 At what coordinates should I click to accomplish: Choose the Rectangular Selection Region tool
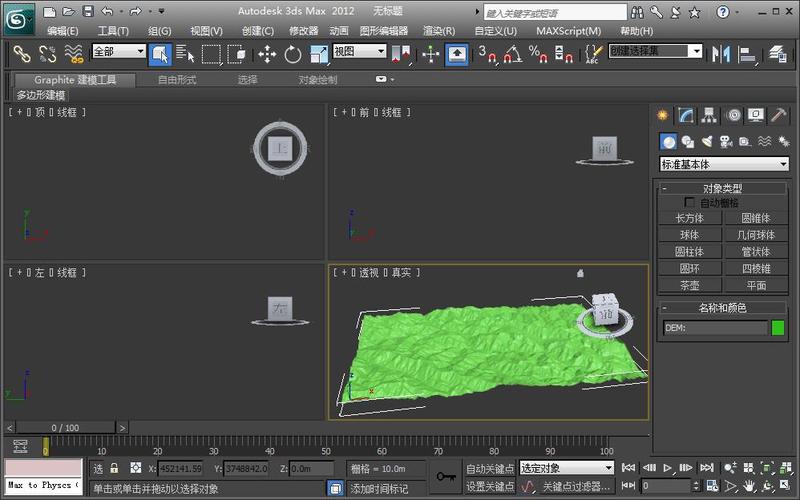[x=211, y=54]
